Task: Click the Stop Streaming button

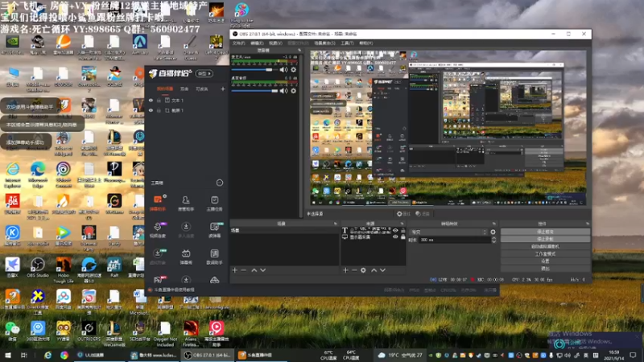Action: (x=545, y=232)
